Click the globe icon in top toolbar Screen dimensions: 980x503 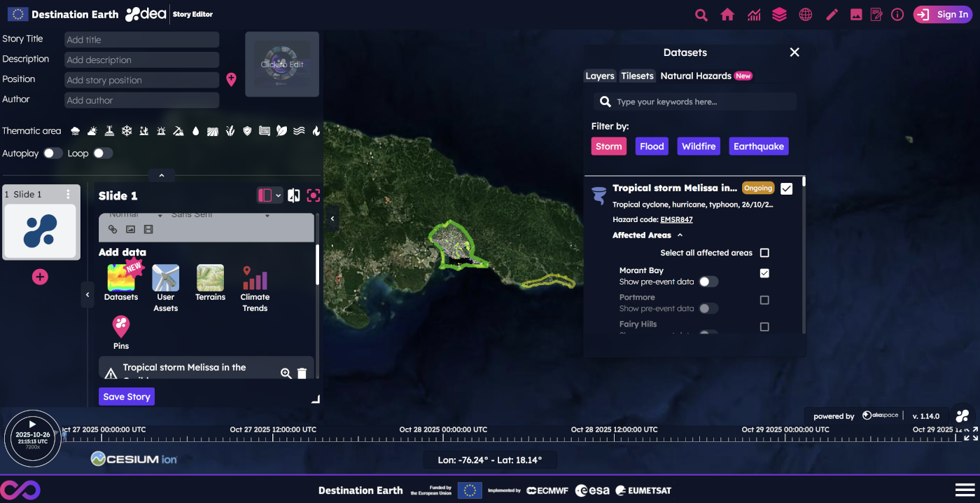(806, 15)
